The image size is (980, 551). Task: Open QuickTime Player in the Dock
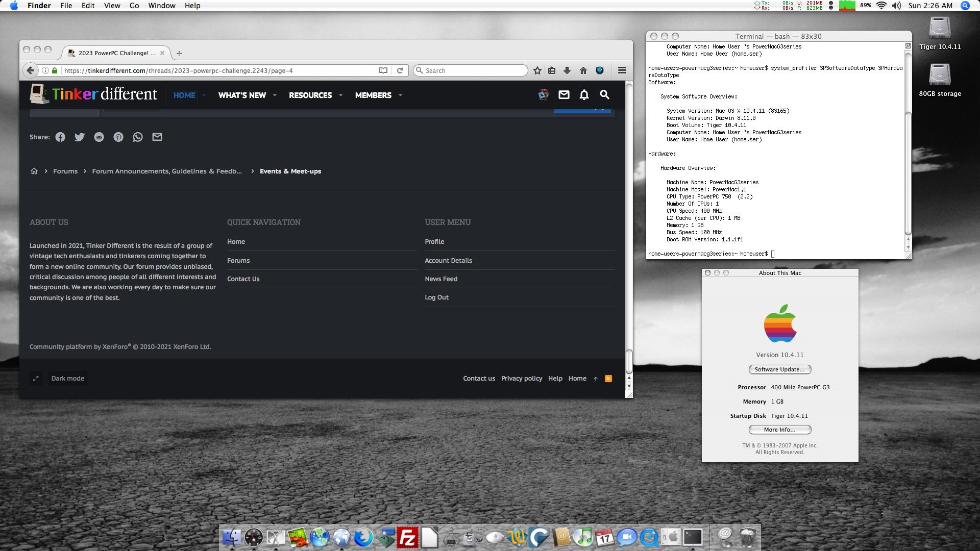pos(649,537)
